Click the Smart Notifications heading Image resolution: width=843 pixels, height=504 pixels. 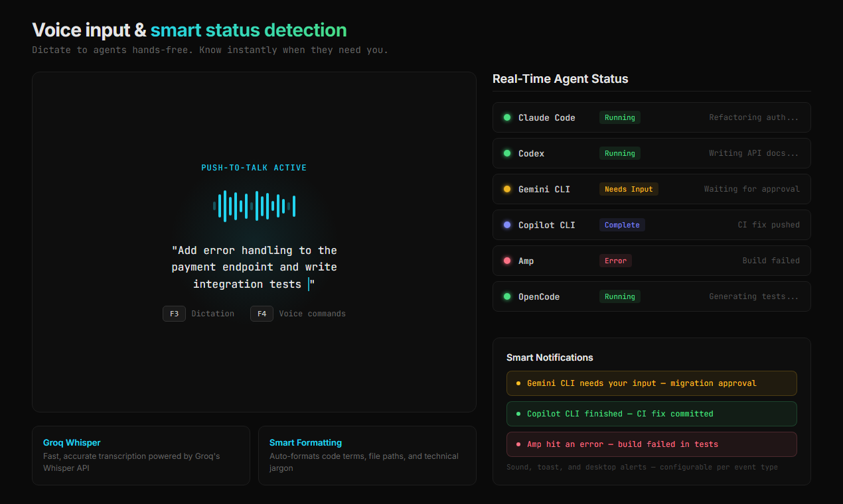(x=550, y=357)
